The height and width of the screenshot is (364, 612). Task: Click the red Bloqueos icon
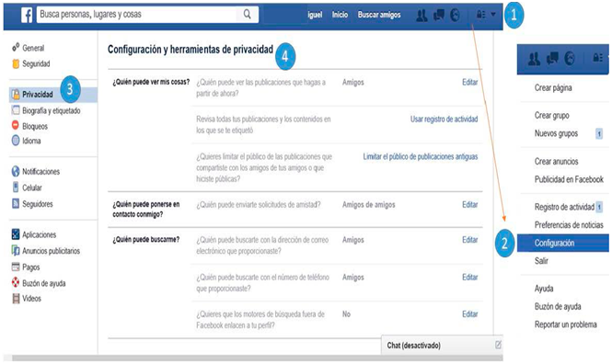pos(16,125)
